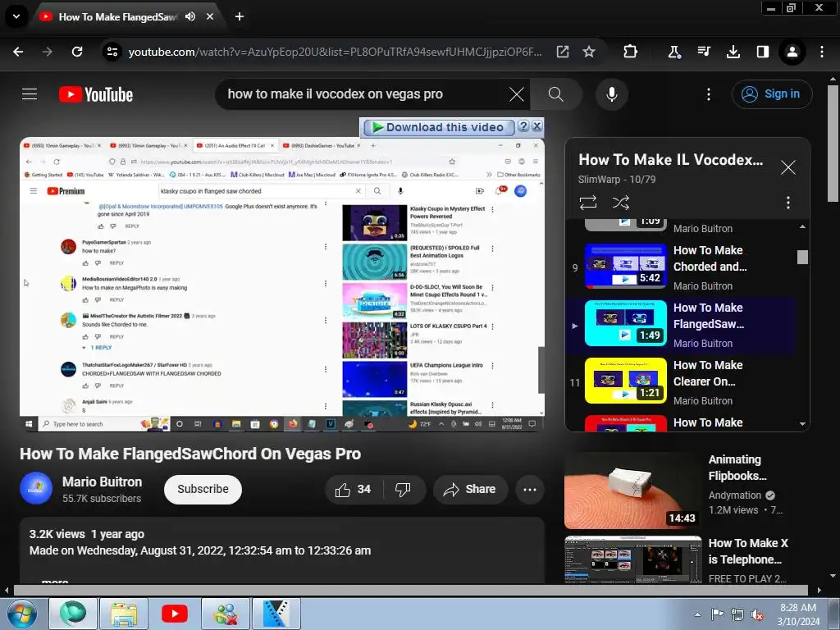Play How To Make Chorded playlist video

(681, 267)
